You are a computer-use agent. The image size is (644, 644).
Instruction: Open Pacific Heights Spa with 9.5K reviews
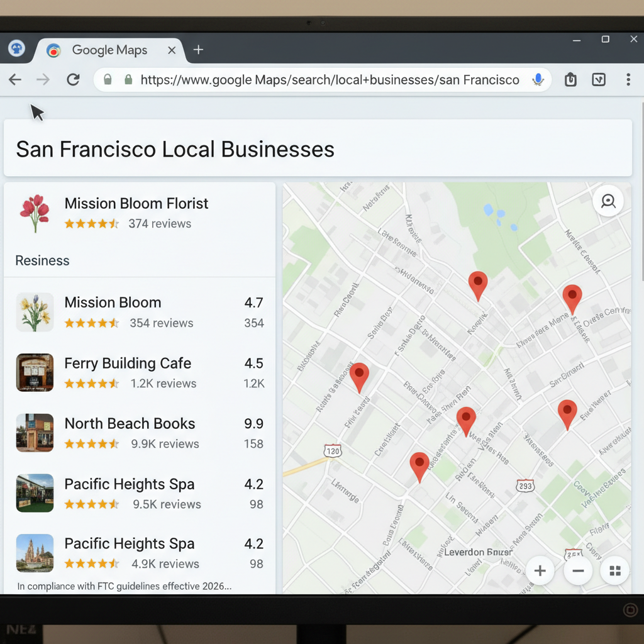140,493
